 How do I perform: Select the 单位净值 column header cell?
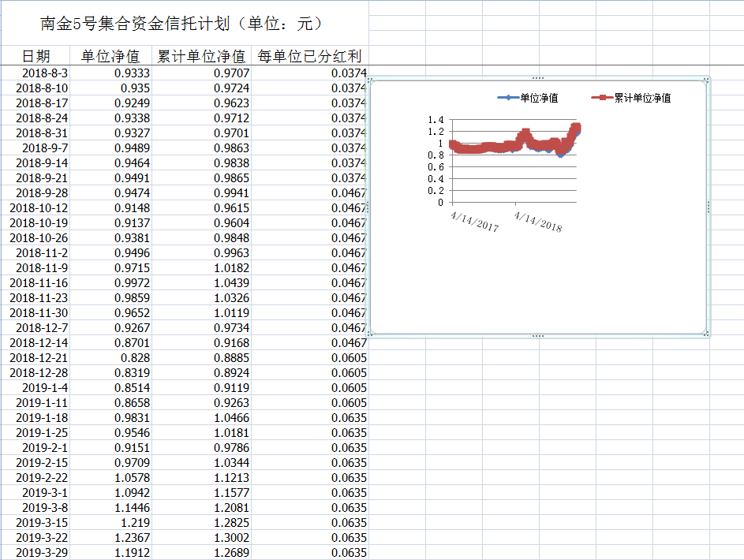coord(110,56)
